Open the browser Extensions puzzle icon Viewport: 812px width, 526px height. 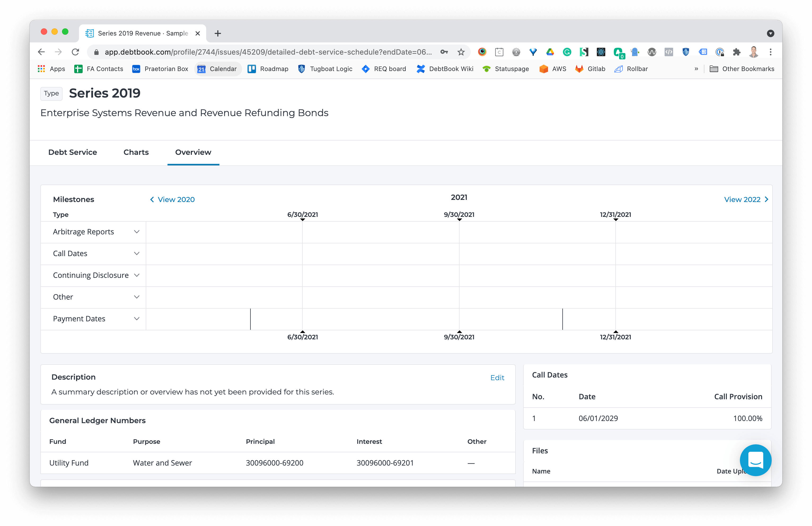(x=736, y=52)
